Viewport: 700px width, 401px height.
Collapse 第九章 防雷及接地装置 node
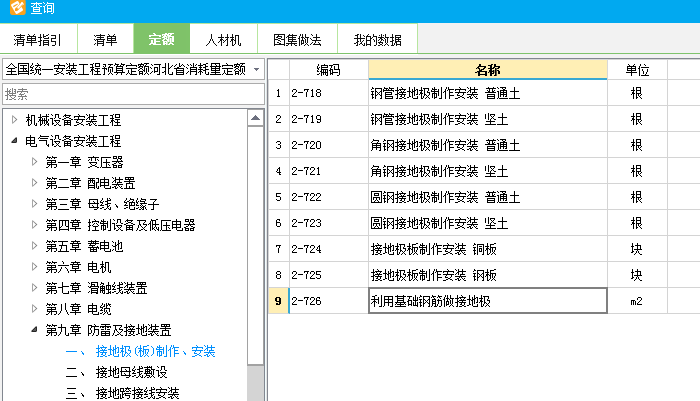click(34, 330)
